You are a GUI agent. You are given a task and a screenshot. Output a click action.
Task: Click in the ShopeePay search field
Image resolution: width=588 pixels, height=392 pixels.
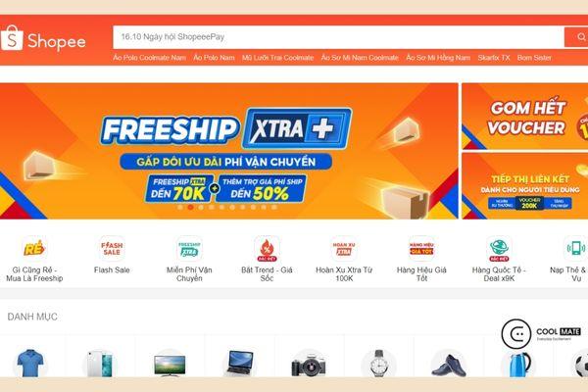339,37
